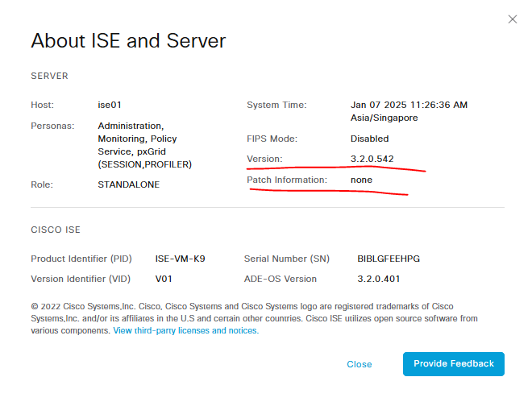Click the Close link button

(359, 364)
